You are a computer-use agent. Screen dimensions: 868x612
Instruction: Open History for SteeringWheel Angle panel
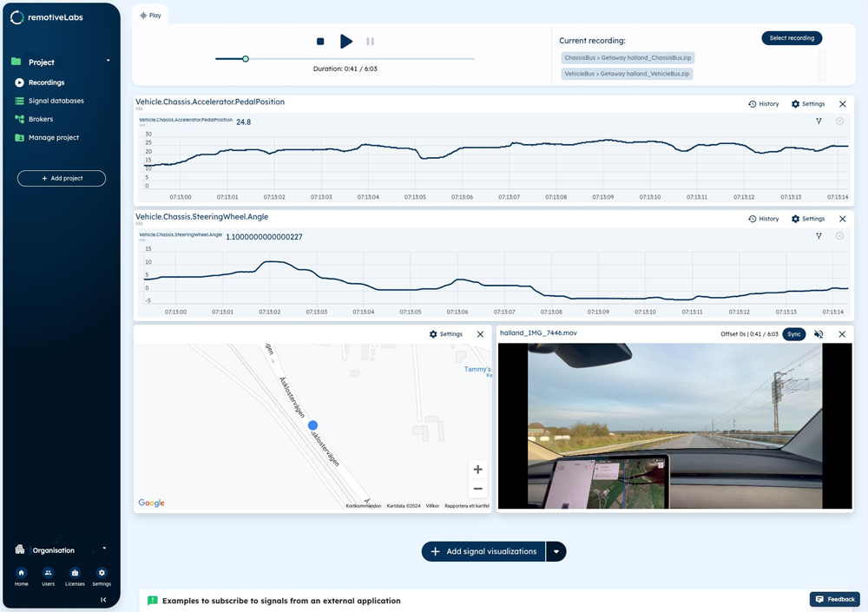764,219
